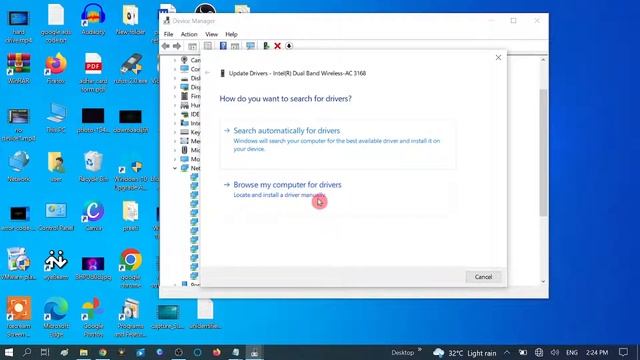The width and height of the screenshot is (640, 360).
Task: Select the download.jfif desktop file
Action: (131, 120)
